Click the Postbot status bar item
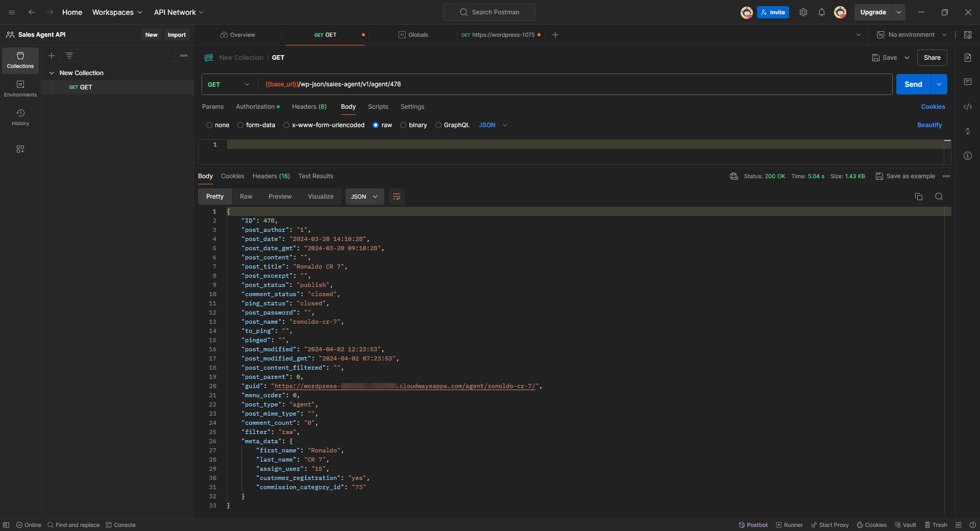The height and width of the screenshot is (531, 980). [x=753, y=525]
